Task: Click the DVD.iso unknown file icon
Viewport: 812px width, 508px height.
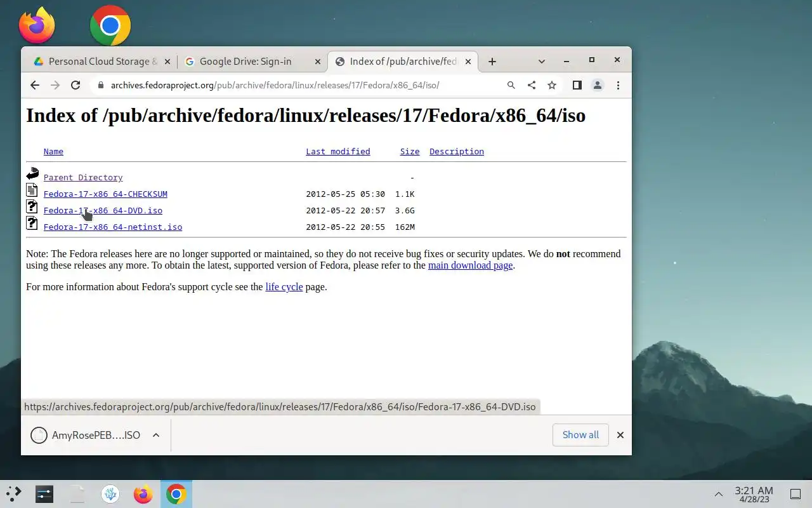Action: point(32,206)
